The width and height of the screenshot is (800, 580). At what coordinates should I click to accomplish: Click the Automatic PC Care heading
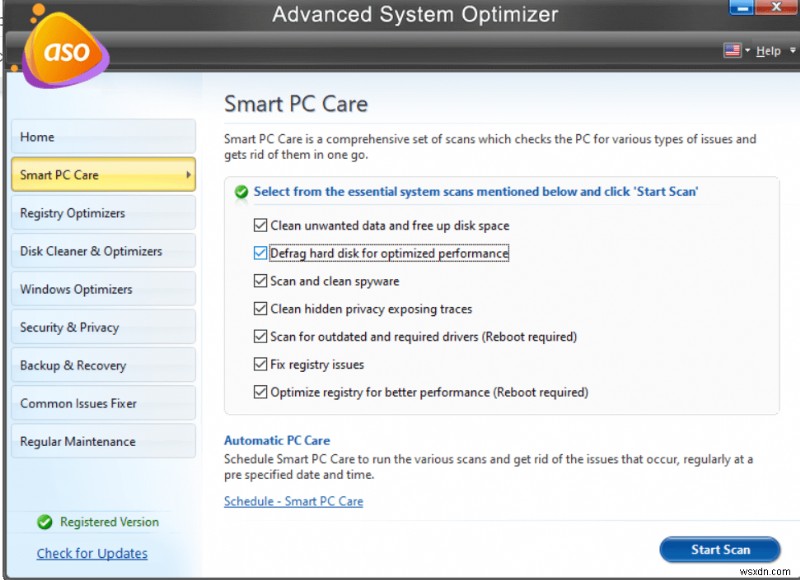[277, 440]
